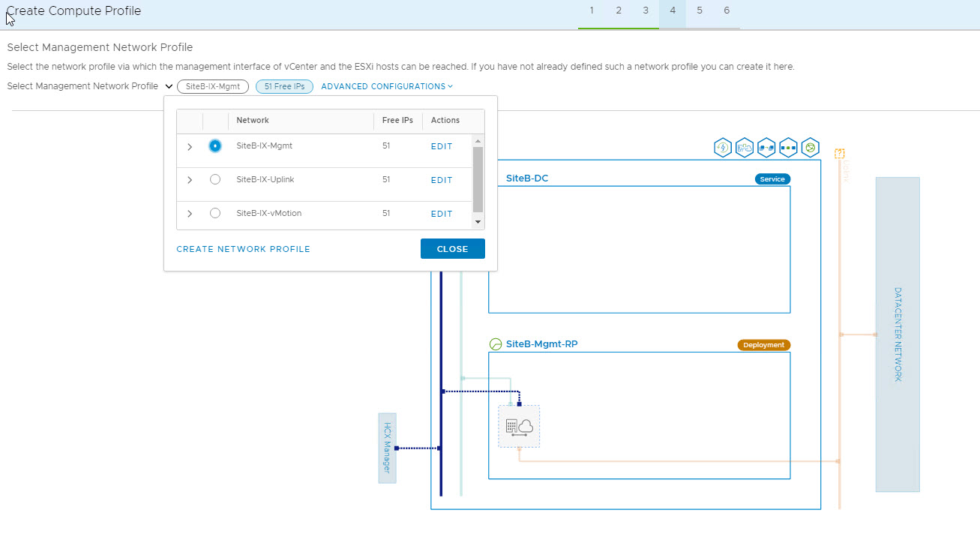The image size is (980, 555).
Task: Click the building-and-cloud appliance icon
Action: click(x=519, y=427)
